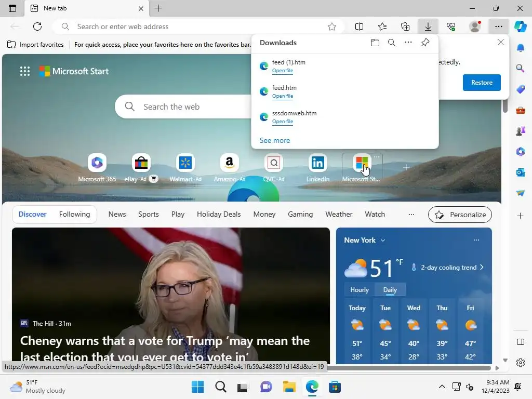
Task: Open file for feed (1).htm
Action: (282, 71)
